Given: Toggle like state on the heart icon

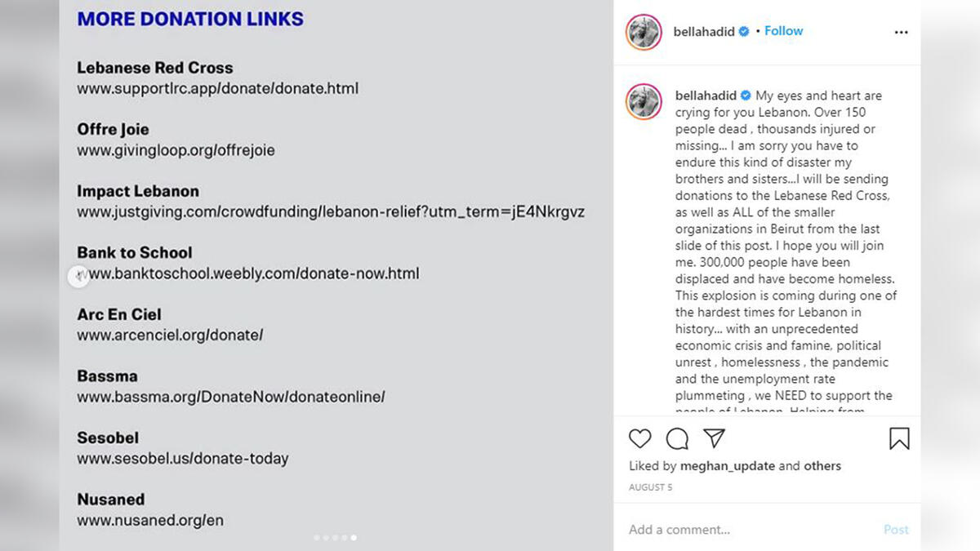Looking at the screenshot, I should pyautogui.click(x=640, y=438).
